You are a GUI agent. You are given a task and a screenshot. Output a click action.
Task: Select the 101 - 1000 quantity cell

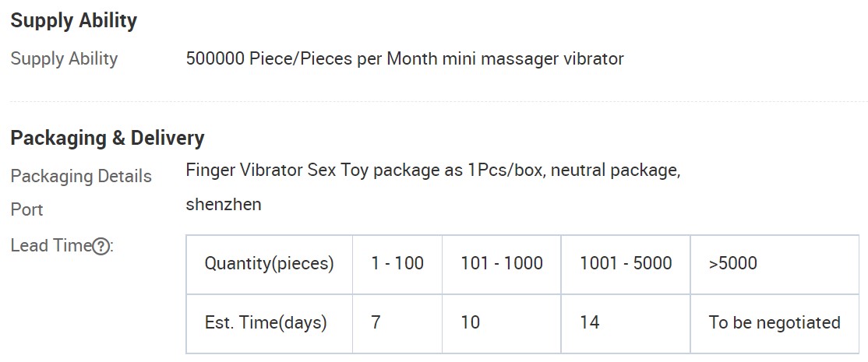(x=502, y=264)
